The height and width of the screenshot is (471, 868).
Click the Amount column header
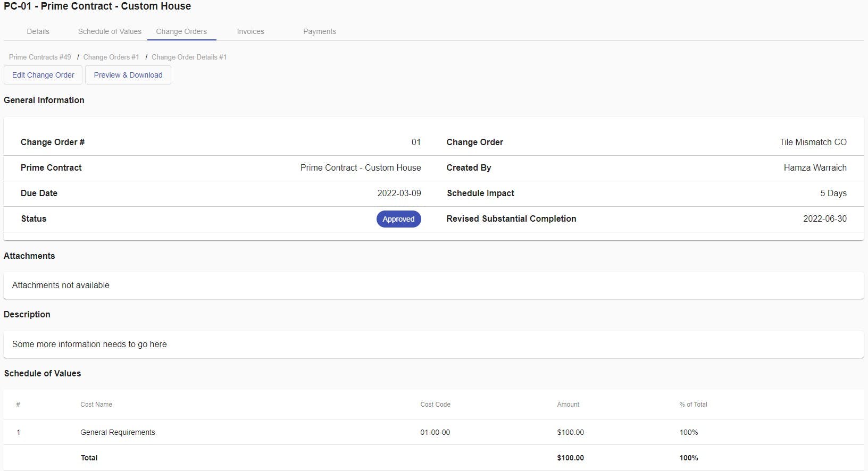[568, 405]
